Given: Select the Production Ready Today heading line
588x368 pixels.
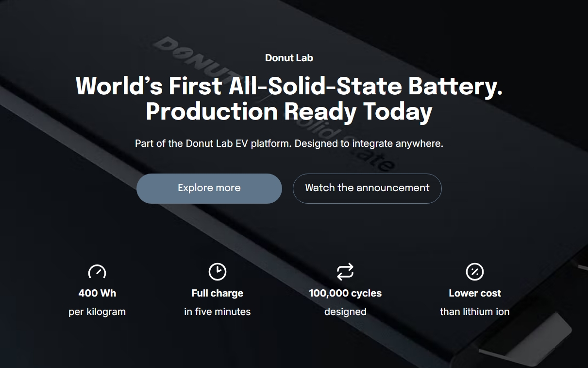Looking at the screenshot, I should (x=289, y=111).
